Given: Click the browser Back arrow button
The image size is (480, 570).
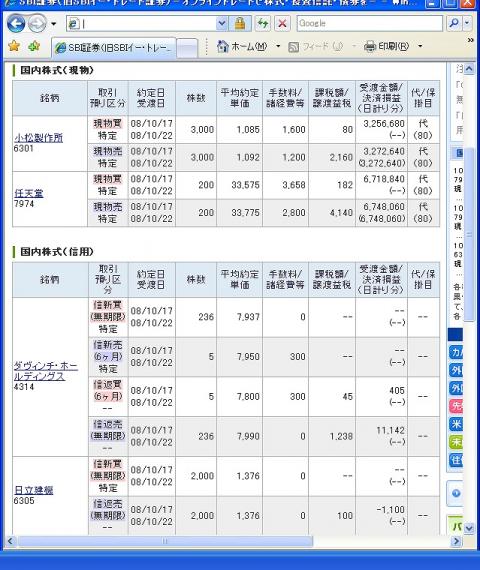Looking at the screenshot, I should 16,24.
